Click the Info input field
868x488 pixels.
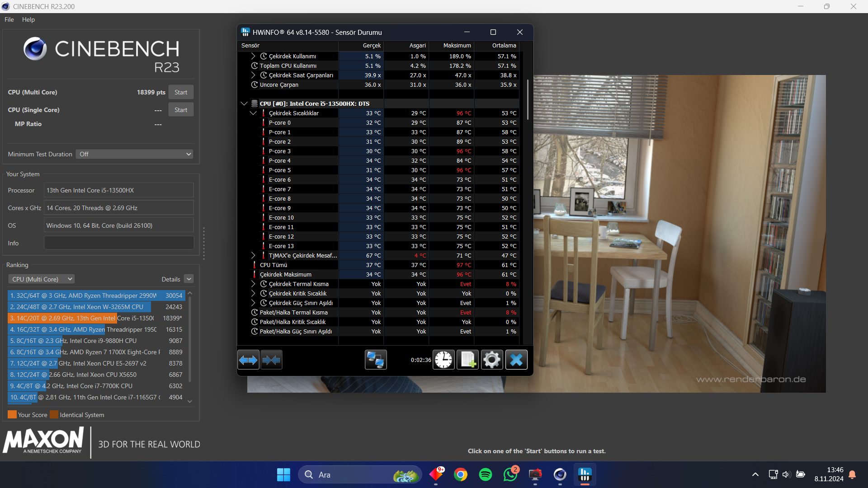(x=119, y=243)
